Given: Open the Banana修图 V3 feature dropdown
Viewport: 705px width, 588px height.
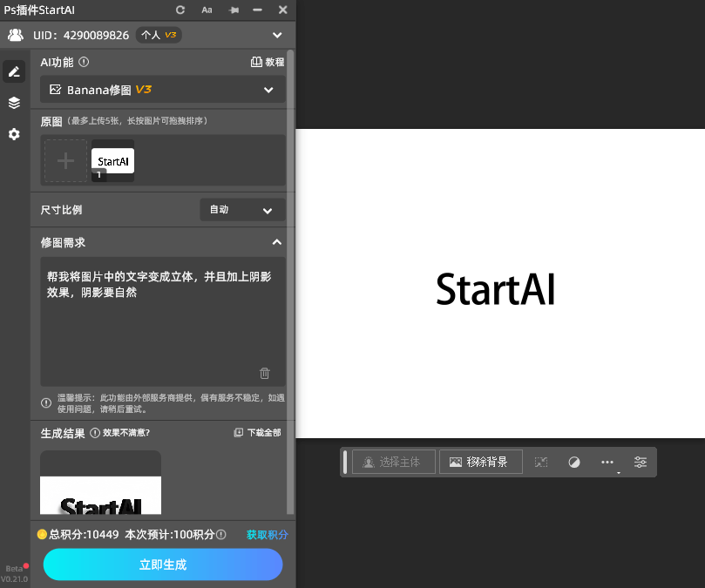Looking at the screenshot, I should coord(162,90).
